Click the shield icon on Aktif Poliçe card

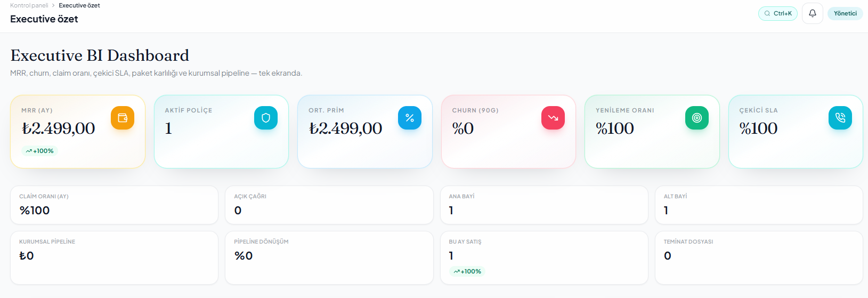point(266,118)
